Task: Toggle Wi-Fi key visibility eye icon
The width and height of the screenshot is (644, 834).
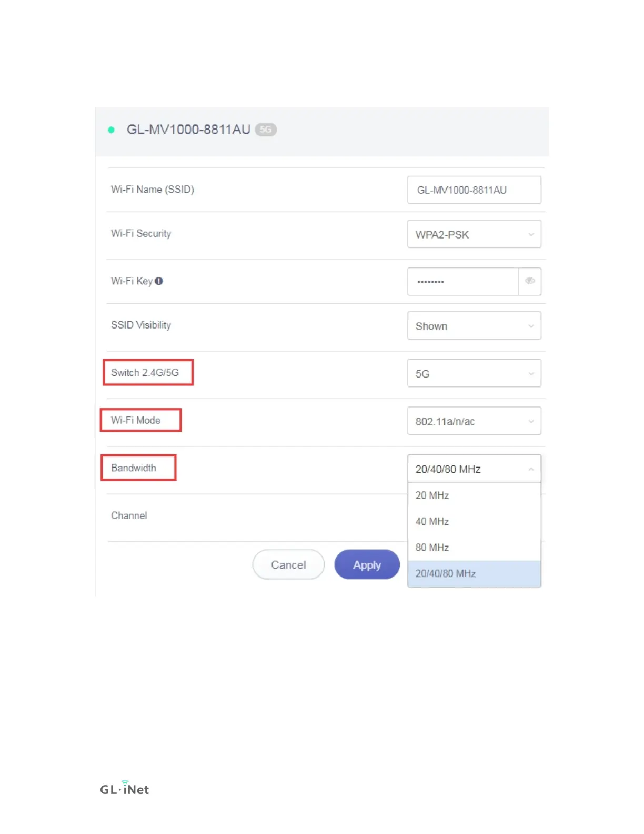Action: coord(530,281)
